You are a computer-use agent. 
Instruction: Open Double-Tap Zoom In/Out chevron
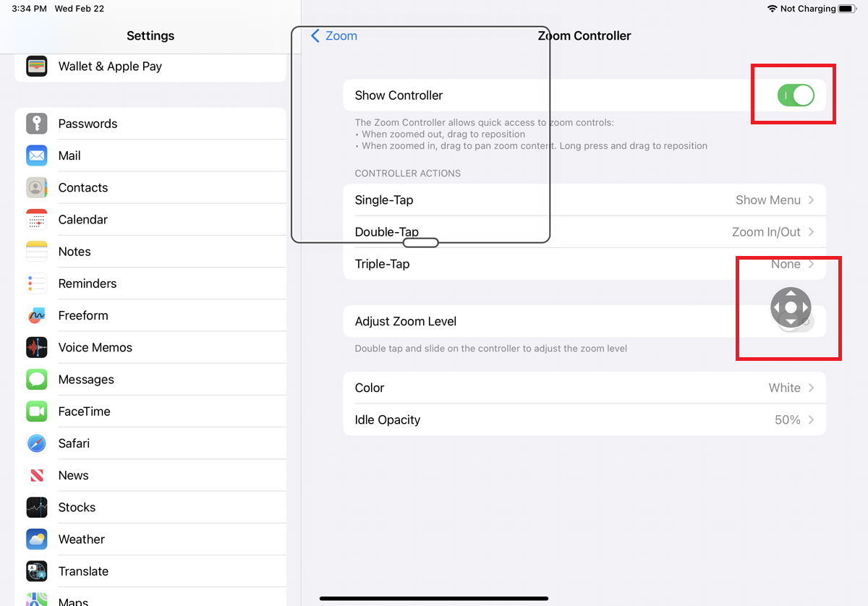(x=811, y=232)
